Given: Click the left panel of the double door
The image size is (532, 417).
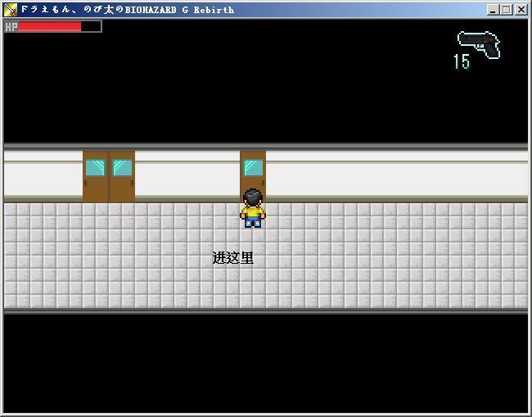Looking at the screenshot, I should point(95,177).
